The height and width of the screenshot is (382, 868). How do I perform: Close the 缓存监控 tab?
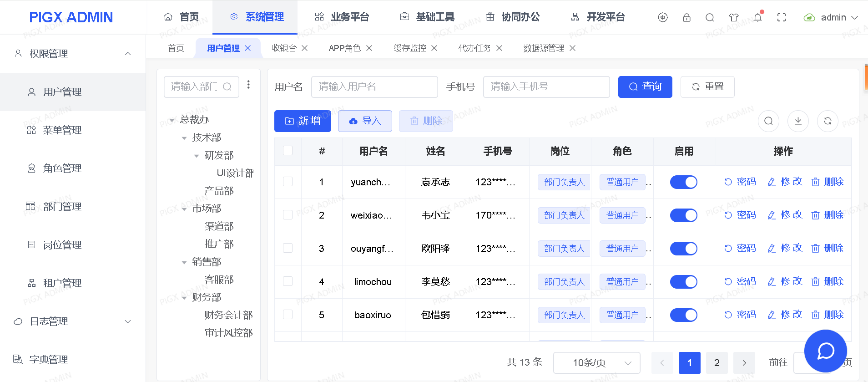[x=434, y=48]
